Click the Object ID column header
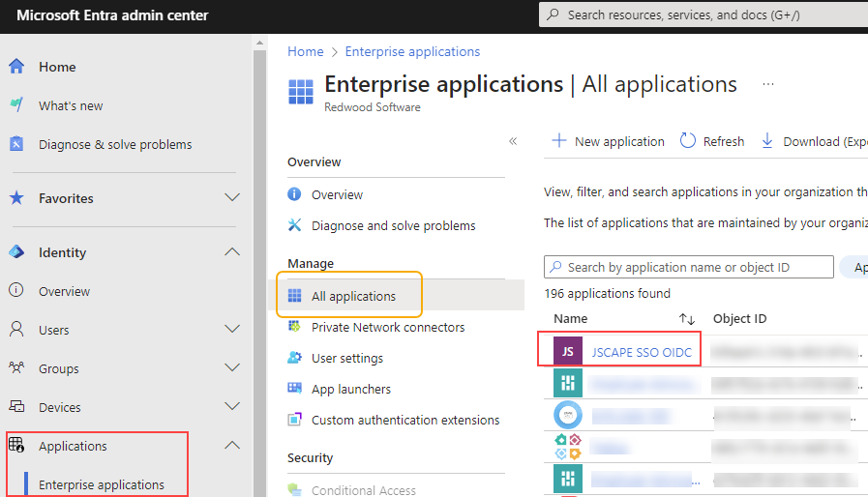868x497 pixels. [739, 319]
